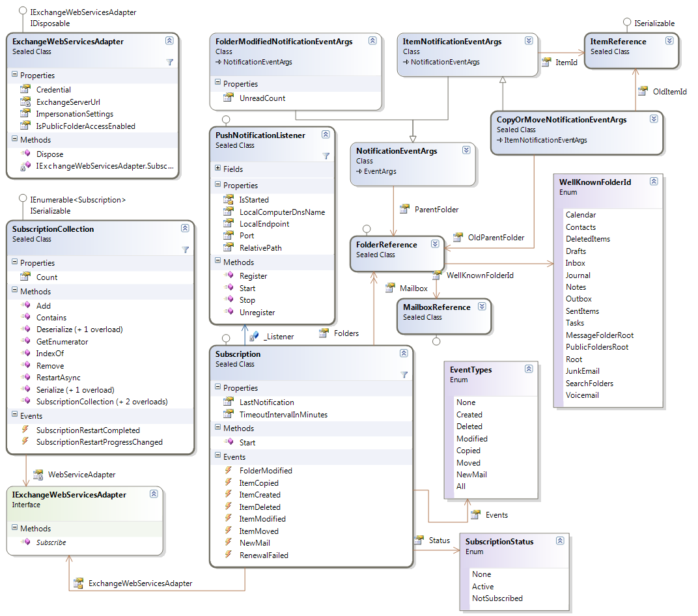Collapse the PushNotificationListener class chevron
This screenshot has width=698, height=616.
(326, 134)
